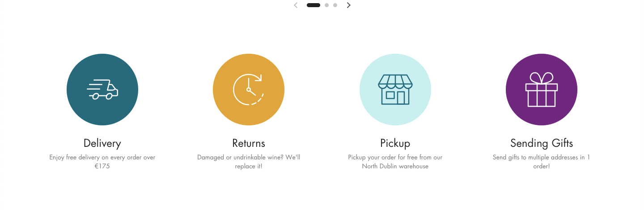The height and width of the screenshot is (210, 644).
Task: Jump to third carousel slide dot
Action: point(335,5)
